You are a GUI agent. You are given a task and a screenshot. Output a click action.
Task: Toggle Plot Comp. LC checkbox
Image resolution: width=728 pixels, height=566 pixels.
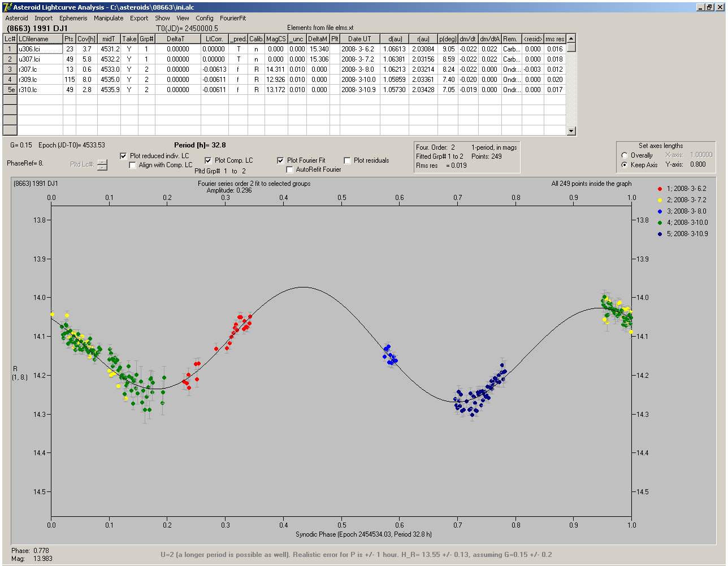pyautogui.click(x=208, y=160)
